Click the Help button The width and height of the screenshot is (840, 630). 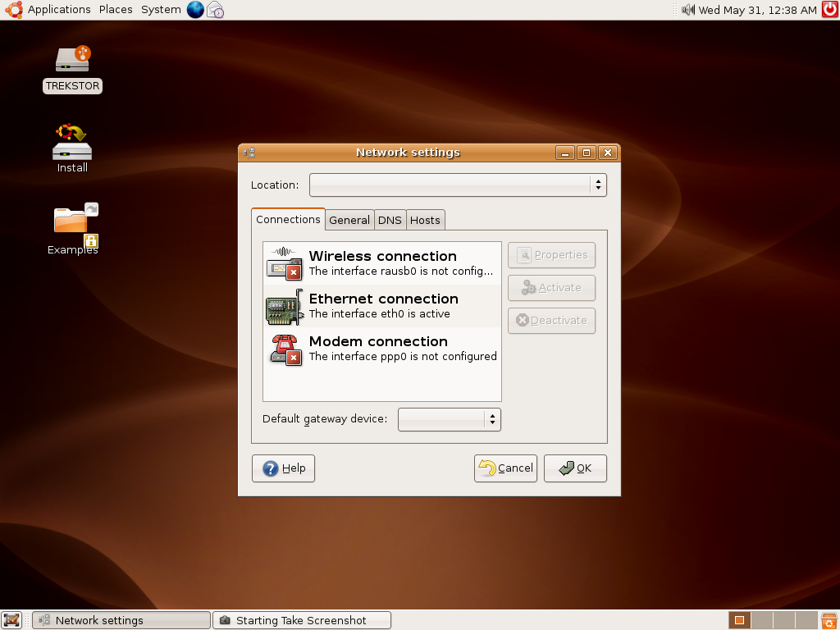283,468
